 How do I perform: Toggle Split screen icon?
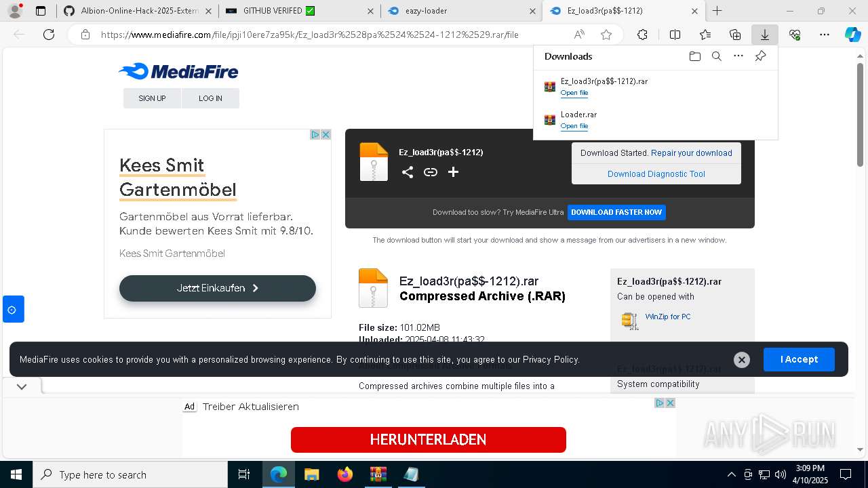click(x=675, y=35)
